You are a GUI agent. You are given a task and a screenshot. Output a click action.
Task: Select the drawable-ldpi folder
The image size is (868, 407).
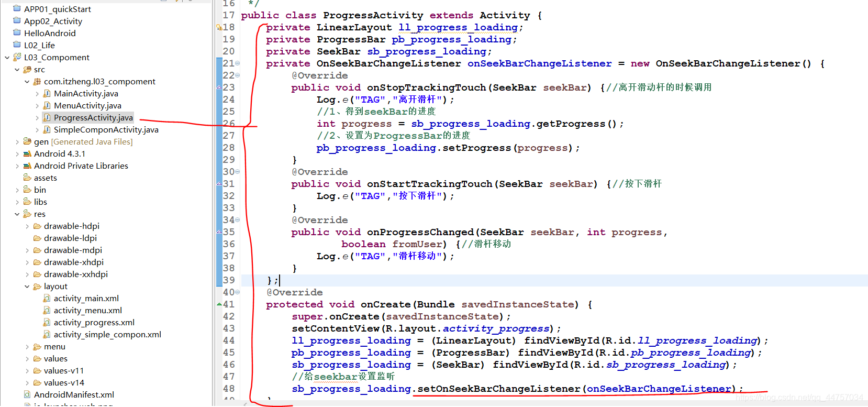70,238
